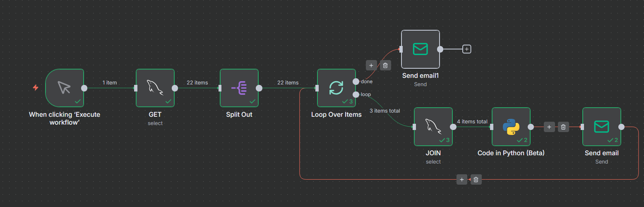Click the red lightning trigger indicator
Image resolution: width=644 pixels, height=207 pixels.
tap(36, 88)
